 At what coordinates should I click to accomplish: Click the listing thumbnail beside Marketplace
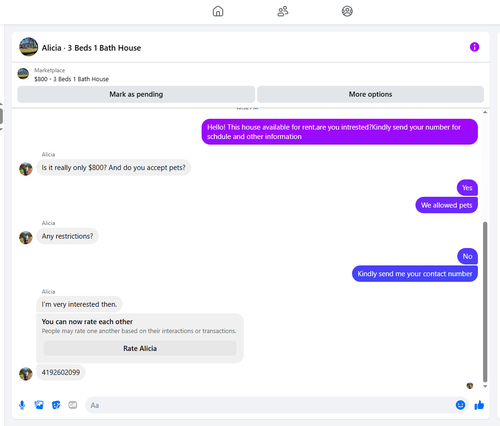[x=23, y=74]
